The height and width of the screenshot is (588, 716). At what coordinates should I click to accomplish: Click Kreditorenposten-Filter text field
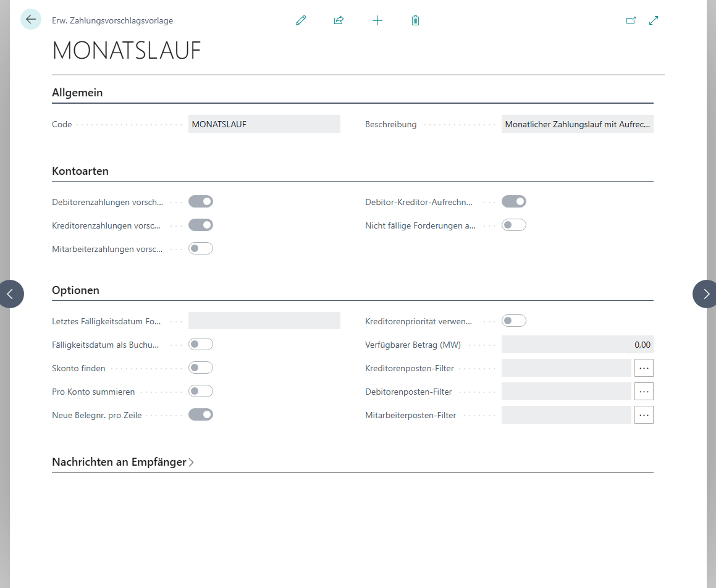(x=566, y=368)
